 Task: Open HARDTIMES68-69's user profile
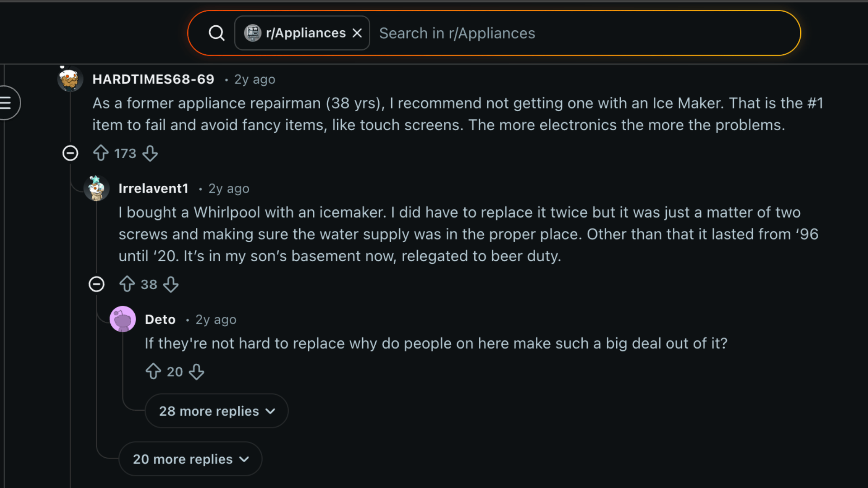click(153, 79)
